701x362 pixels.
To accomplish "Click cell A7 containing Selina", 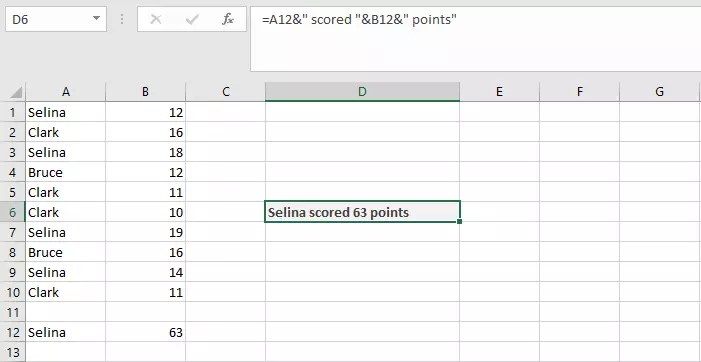I will click(x=66, y=232).
